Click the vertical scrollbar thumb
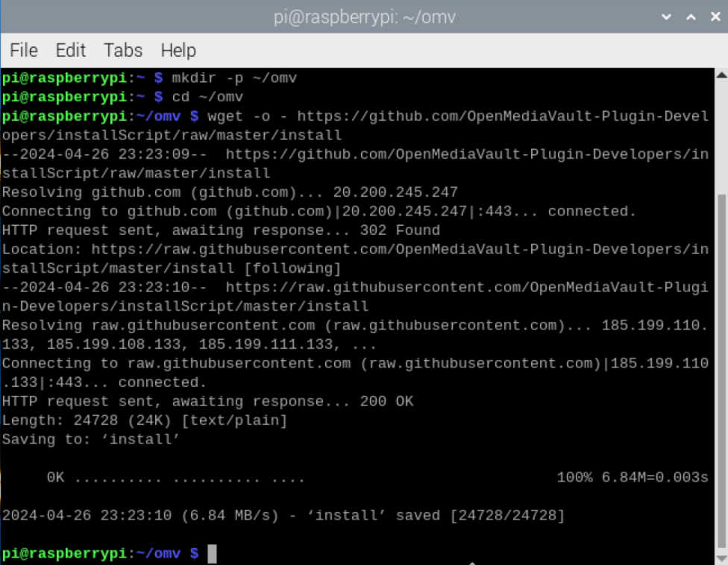728x565 pixels. click(721, 371)
